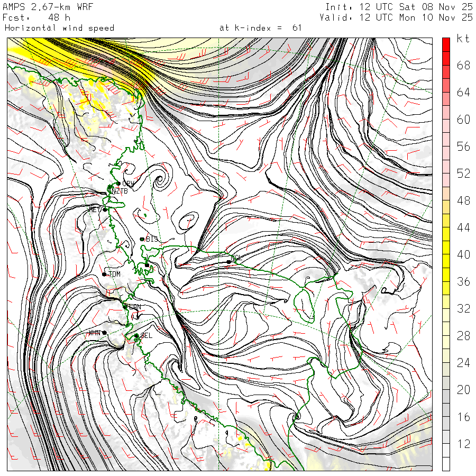Click the 'Valid: 12 UTC Mon 10 Nov 25' text
Screen dimensions: 476x476
coord(396,17)
